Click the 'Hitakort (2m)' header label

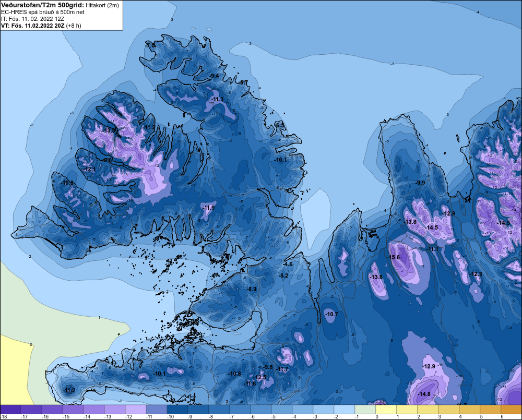pyautogui.click(x=102, y=5)
